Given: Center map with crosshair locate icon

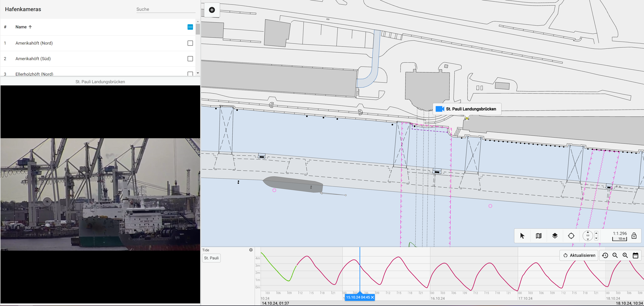Looking at the screenshot, I should [571, 236].
